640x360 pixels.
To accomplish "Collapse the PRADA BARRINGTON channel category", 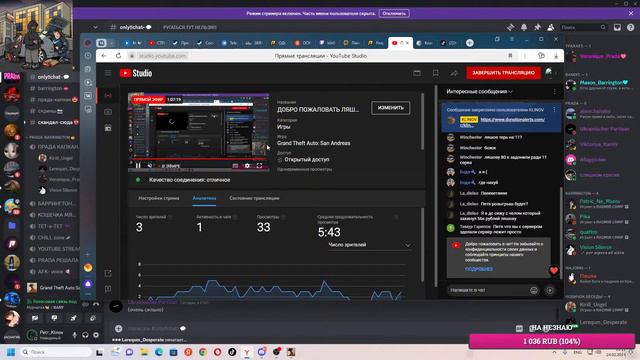I will (52, 138).
